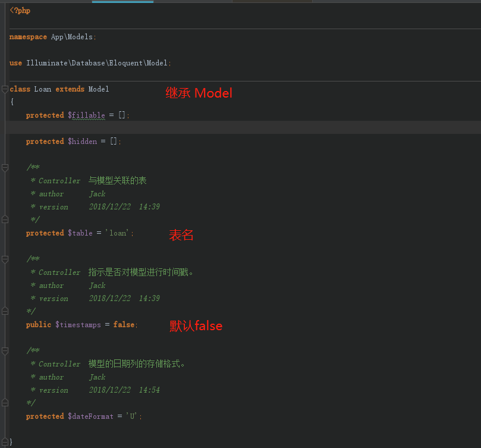481x448 pixels.
Task: Fold end marker of the dateFormat docblock
Action: tap(5, 403)
